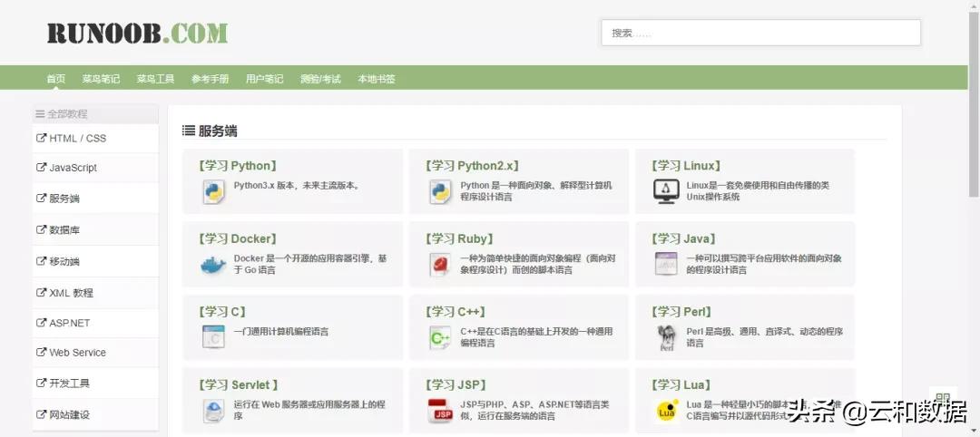The height and width of the screenshot is (437, 980).
Task: Click the C language icon
Action: (213, 337)
